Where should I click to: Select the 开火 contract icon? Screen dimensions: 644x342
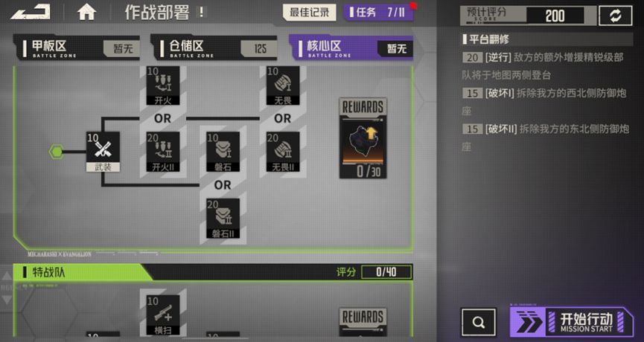pos(163,85)
